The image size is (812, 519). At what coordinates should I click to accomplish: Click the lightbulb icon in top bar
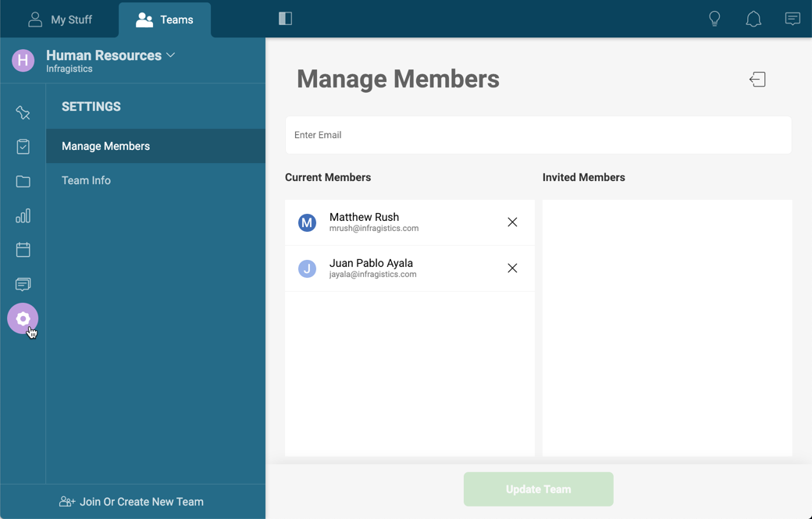click(714, 19)
